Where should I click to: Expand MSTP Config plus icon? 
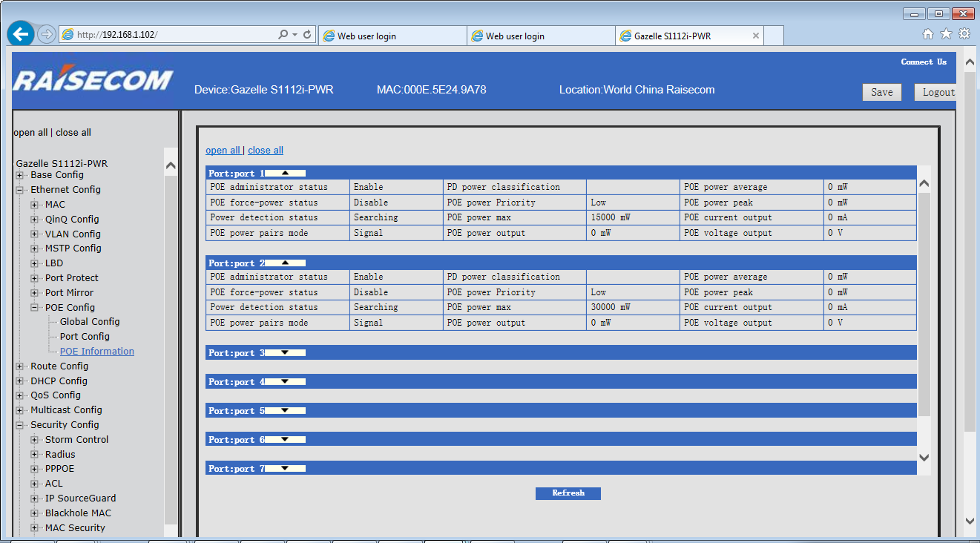(x=35, y=249)
